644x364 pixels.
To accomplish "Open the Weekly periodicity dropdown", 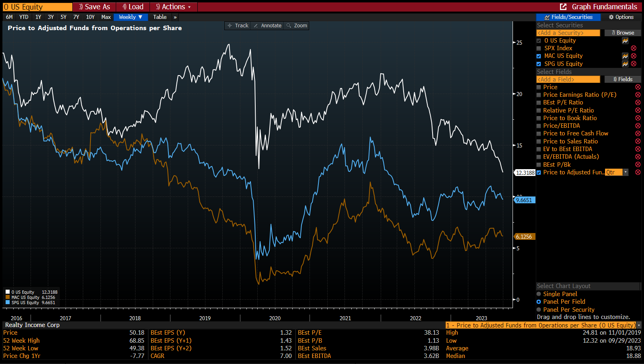I will click(x=131, y=17).
